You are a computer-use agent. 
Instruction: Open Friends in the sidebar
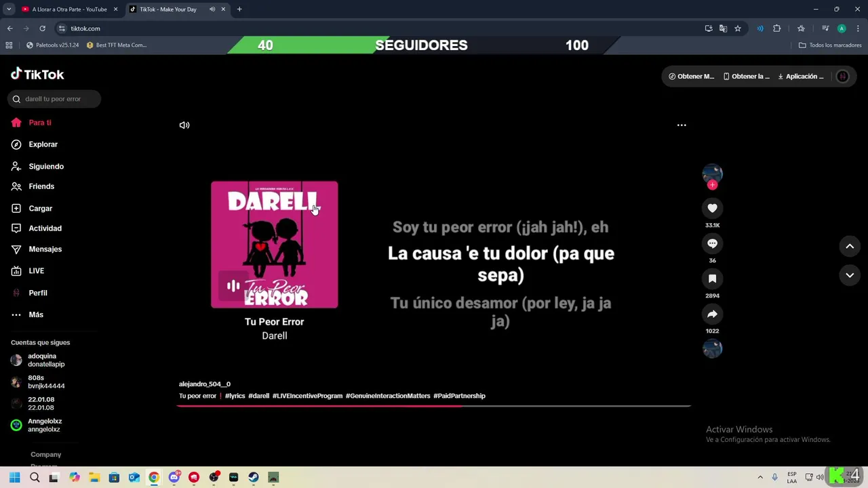point(33,186)
